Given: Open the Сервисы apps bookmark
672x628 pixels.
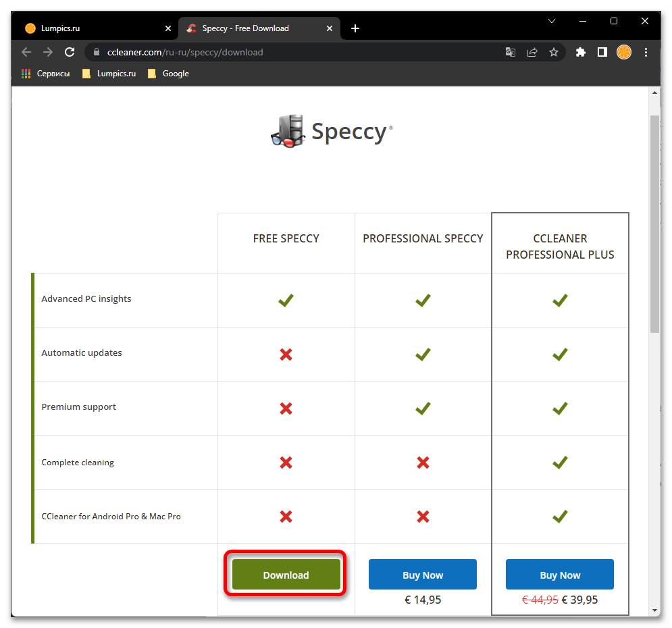Looking at the screenshot, I should pos(45,74).
